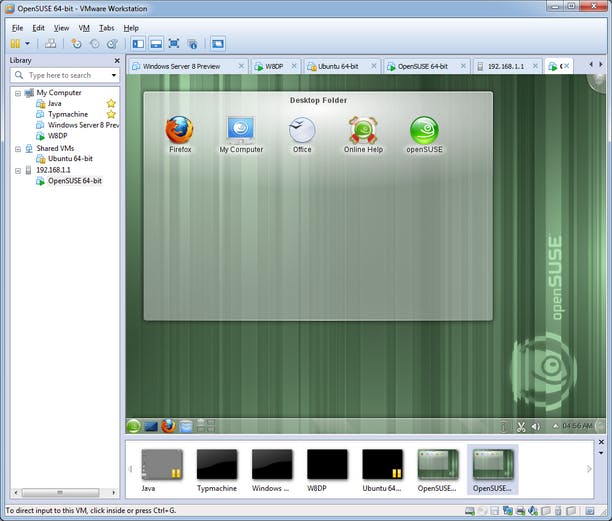
Task: Switch to the Windows Server 8 Preview tab
Action: click(181, 66)
